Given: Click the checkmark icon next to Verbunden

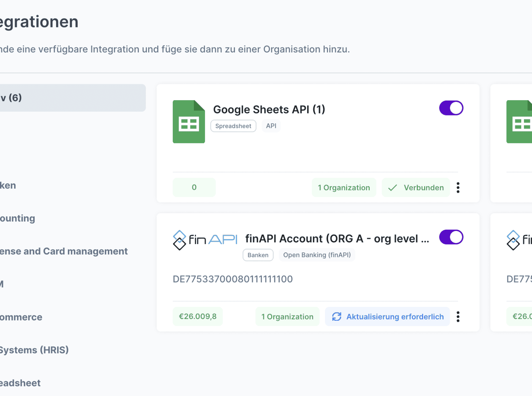Looking at the screenshot, I should (x=393, y=188).
